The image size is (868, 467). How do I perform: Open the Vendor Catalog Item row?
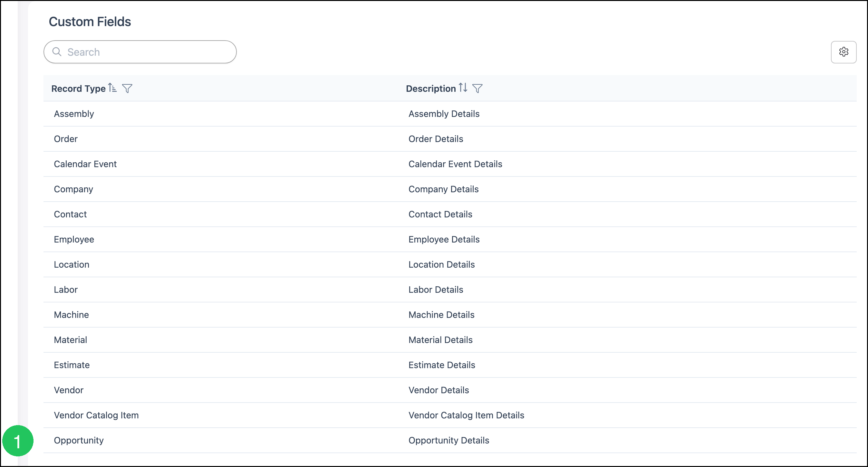[x=450, y=415]
